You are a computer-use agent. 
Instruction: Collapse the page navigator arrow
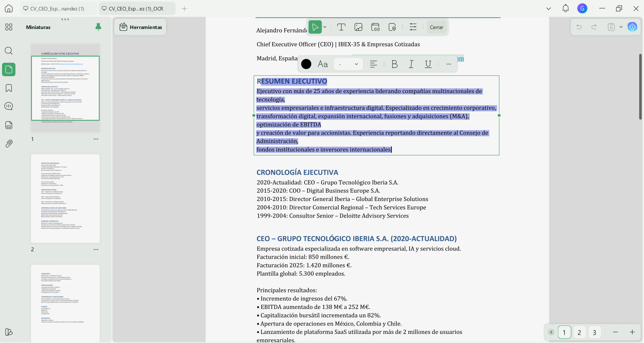tap(551, 332)
